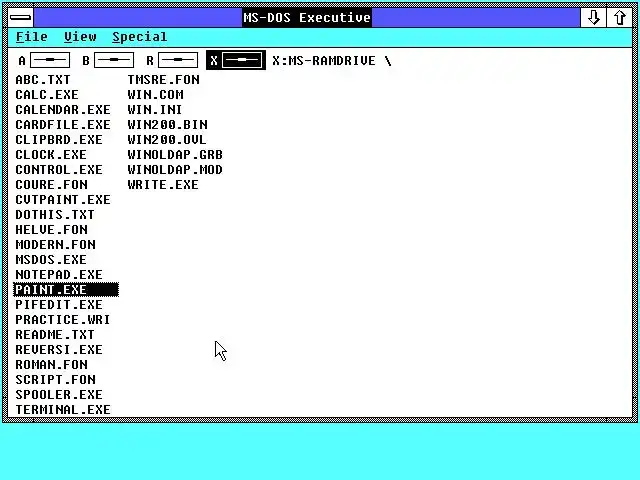Switch to drive R icon
The height and width of the screenshot is (480, 640).
(x=172, y=60)
